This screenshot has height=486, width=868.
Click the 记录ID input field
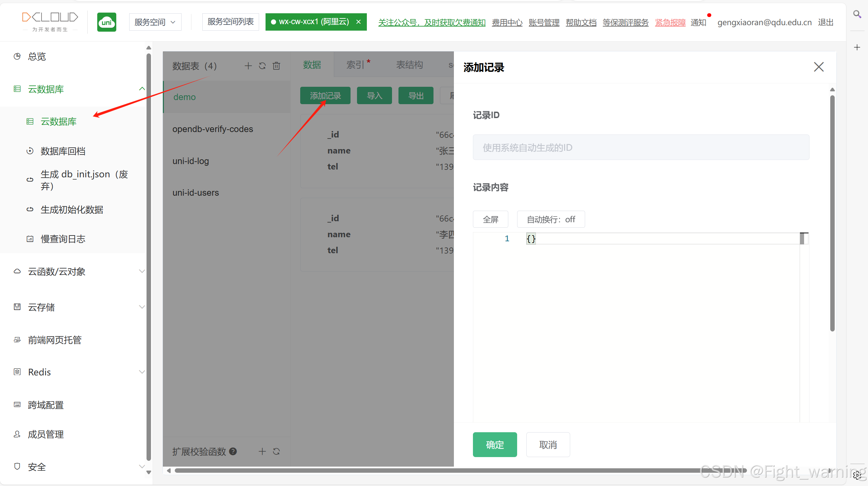641,147
